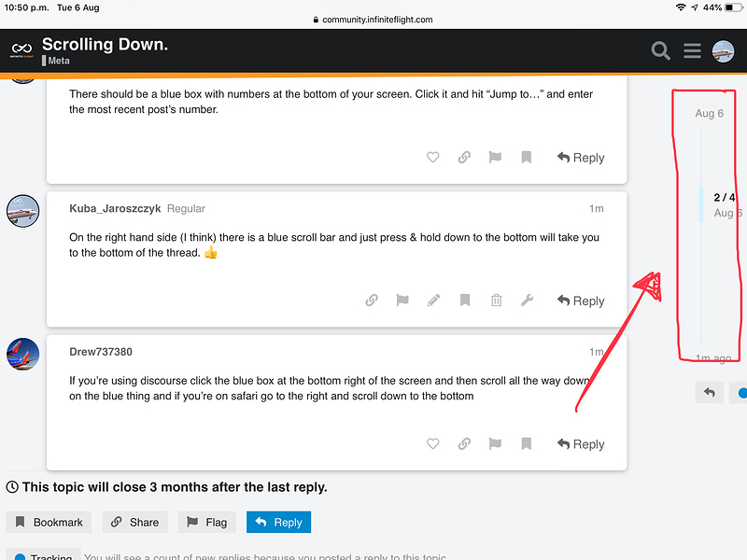Click the topic Bookmark button at bottom
The width and height of the screenshot is (747, 560).
click(49, 523)
